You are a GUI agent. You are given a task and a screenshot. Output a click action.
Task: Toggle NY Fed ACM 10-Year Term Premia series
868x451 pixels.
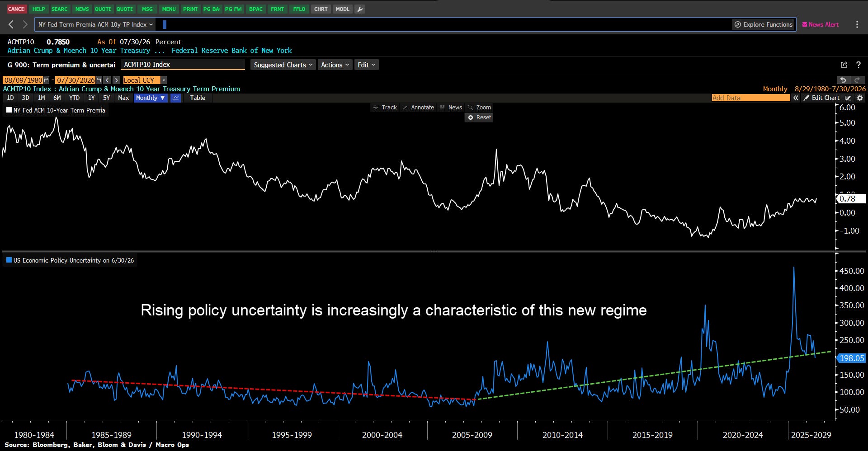56,110
